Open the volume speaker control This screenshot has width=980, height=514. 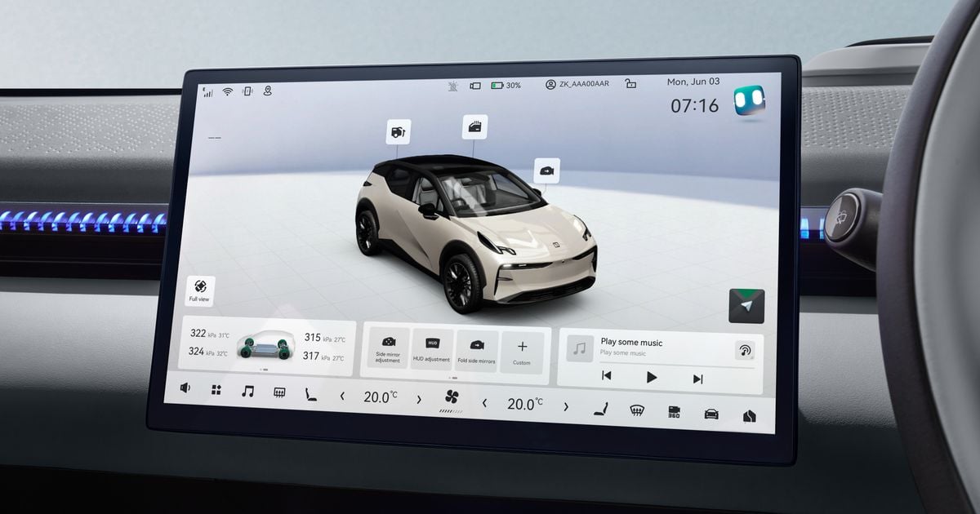(x=185, y=388)
